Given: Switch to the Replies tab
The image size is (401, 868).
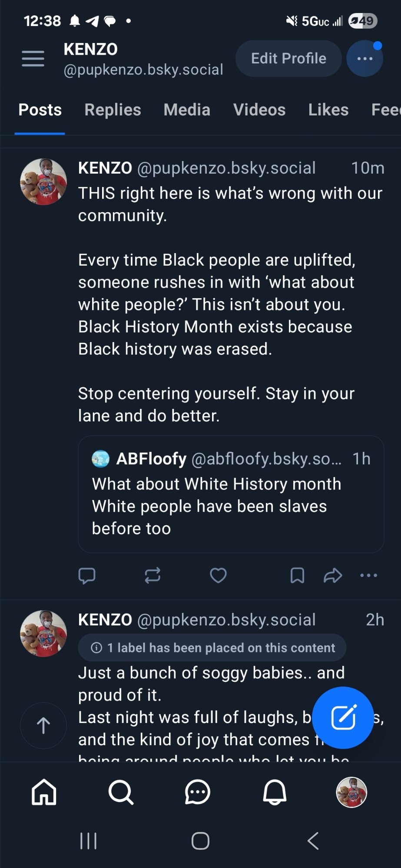Looking at the screenshot, I should [113, 110].
